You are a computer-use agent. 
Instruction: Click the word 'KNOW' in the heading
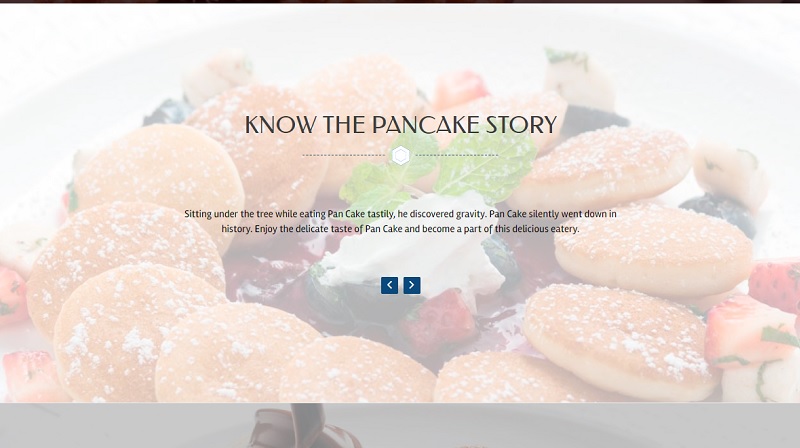[x=281, y=125]
